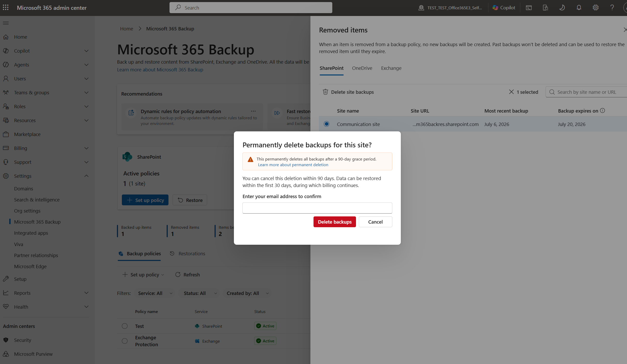Cancel the permanent deletion dialog
627x364 pixels.
pyautogui.click(x=375, y=222)
